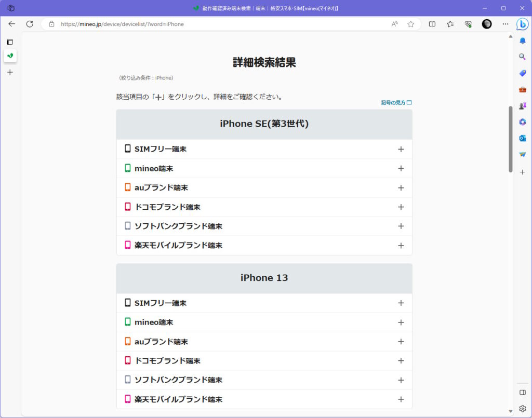This screenshot has width=532, height=418.
Task: Open the sidebar search tool
Action: pyautogui.click(x=523, y=57)
